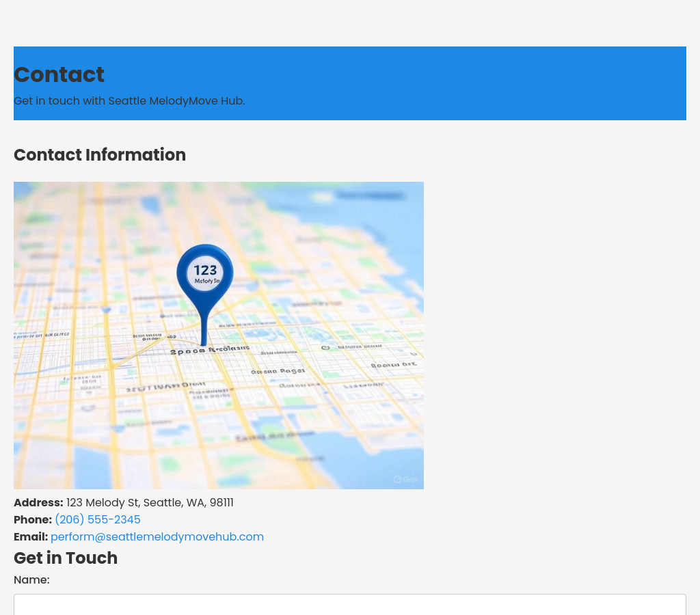Click the "Name:" field label
The image size is (700, 615).
coord(31,580)
